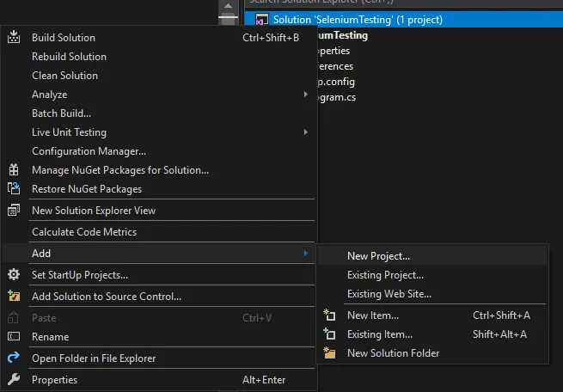The image size is (563, 392).
Task: Click the Build Solution icon
Action: pyautogui.click(x=14, y=38)
